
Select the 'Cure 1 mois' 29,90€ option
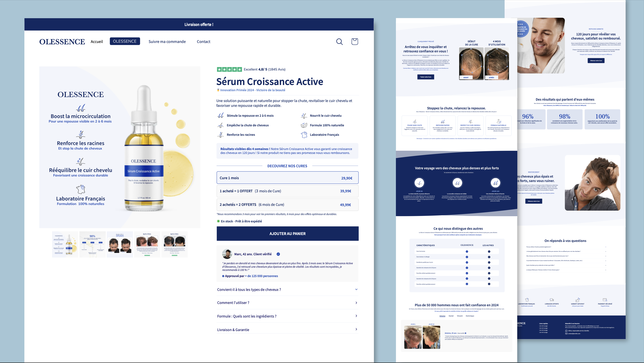click(x=287, y=178)
